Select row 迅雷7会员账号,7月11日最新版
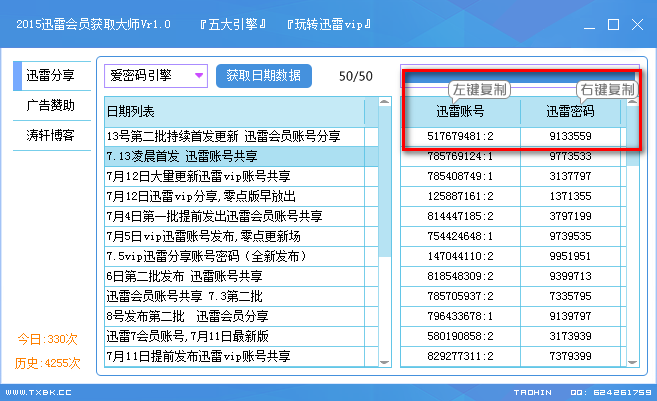This screenshot has height=401, width=657. point(241,336)
